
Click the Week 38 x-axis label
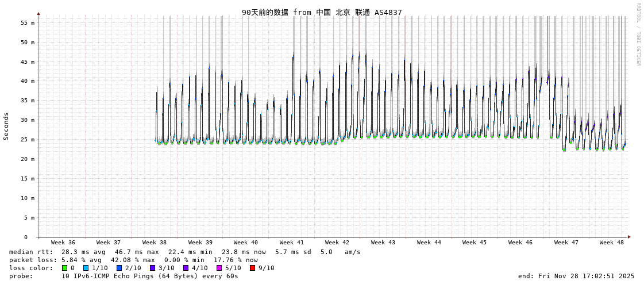tap(155, 243)
